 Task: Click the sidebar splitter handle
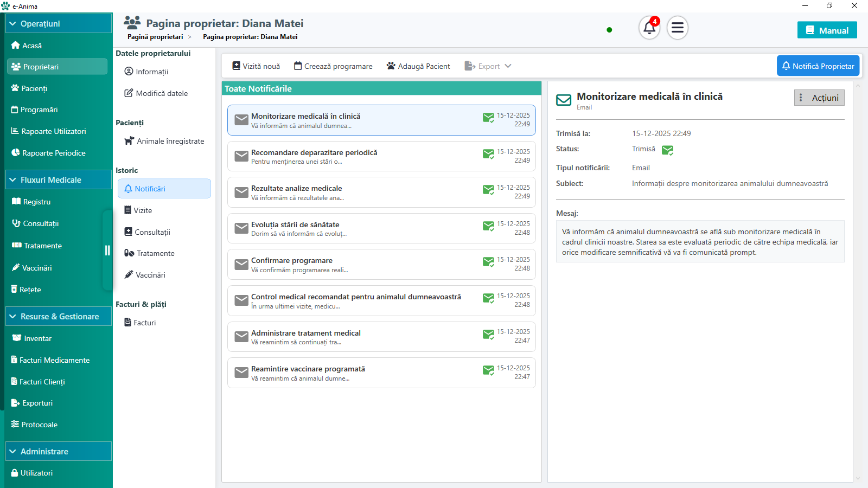(x=107, y=250)
